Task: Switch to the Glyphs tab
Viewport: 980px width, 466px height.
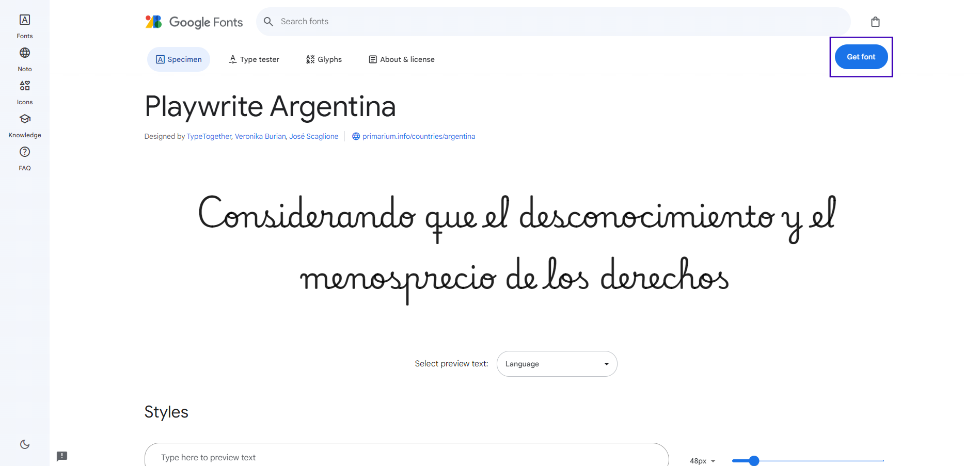Action: click(324, 59)
